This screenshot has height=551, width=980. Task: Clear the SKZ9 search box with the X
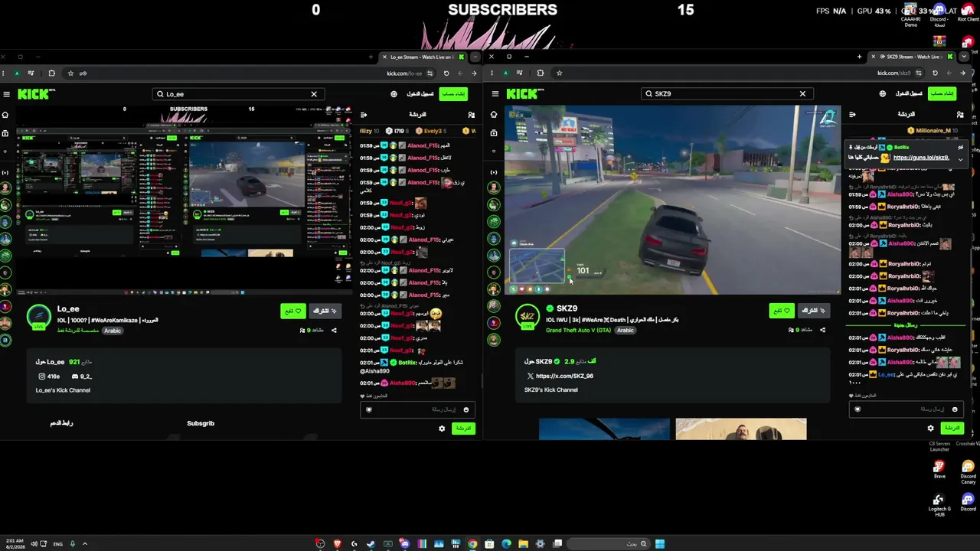tap(802, 94)
